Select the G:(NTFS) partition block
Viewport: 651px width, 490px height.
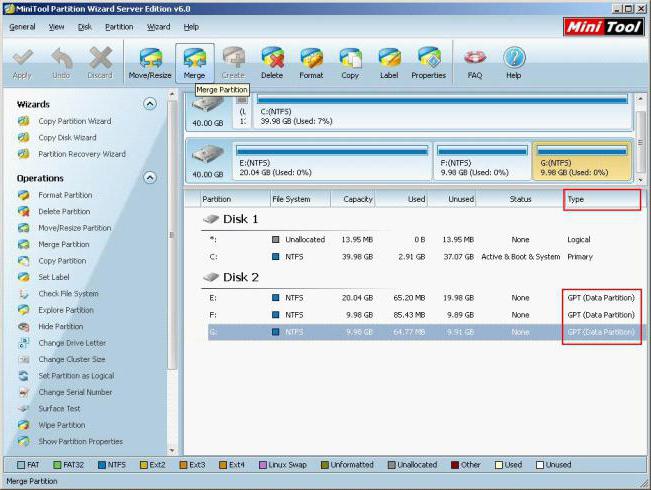[582, 162]
